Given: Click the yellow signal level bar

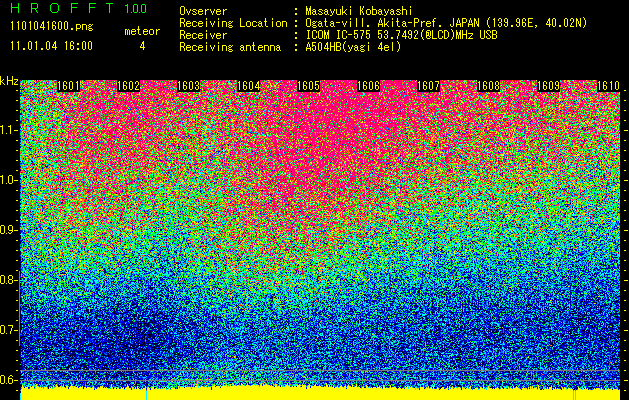Looking at the screenshot, I should [320, 394].
